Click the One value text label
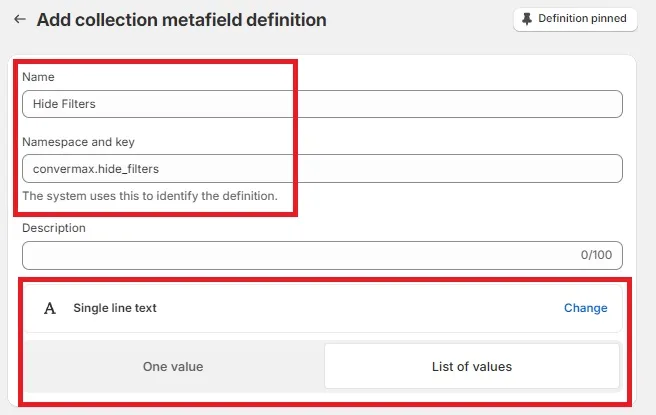The image size is (656, 415). click(173, 366)
